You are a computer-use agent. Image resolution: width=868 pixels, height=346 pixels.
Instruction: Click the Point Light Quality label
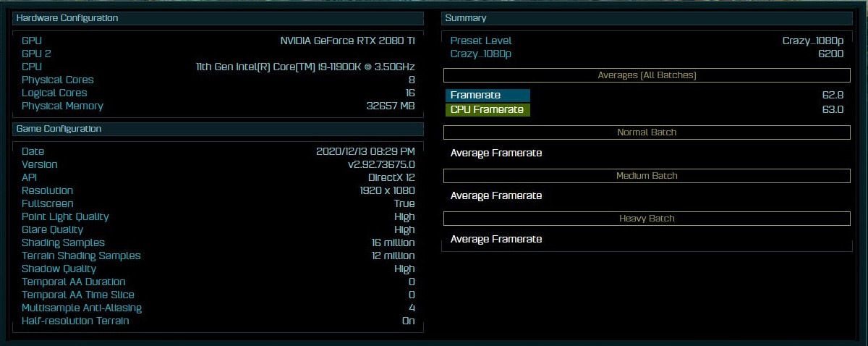coord(65,216)
